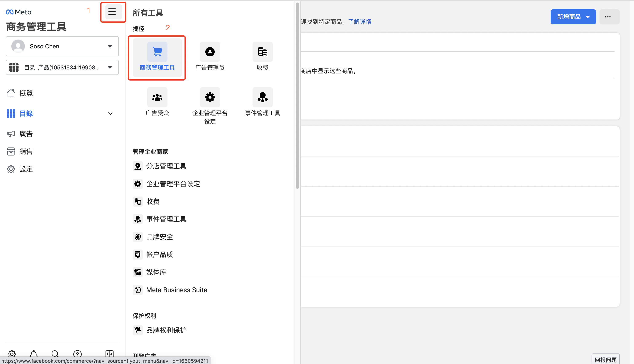
Task: Click the blue grid icon beside 目錄
Action: pos(11,113)
